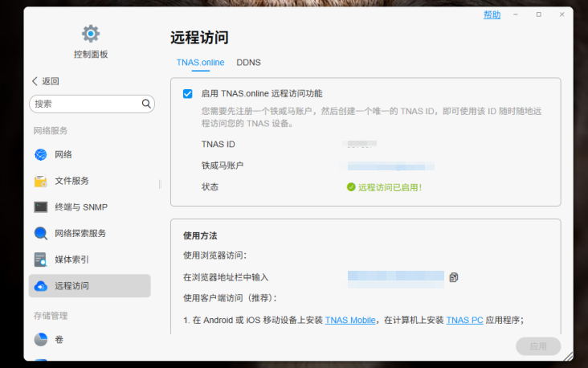The height and width of the screenshot is (368, 588).
Task: Copy the browser address with copy icon
Action: click(x=454, y=277)
